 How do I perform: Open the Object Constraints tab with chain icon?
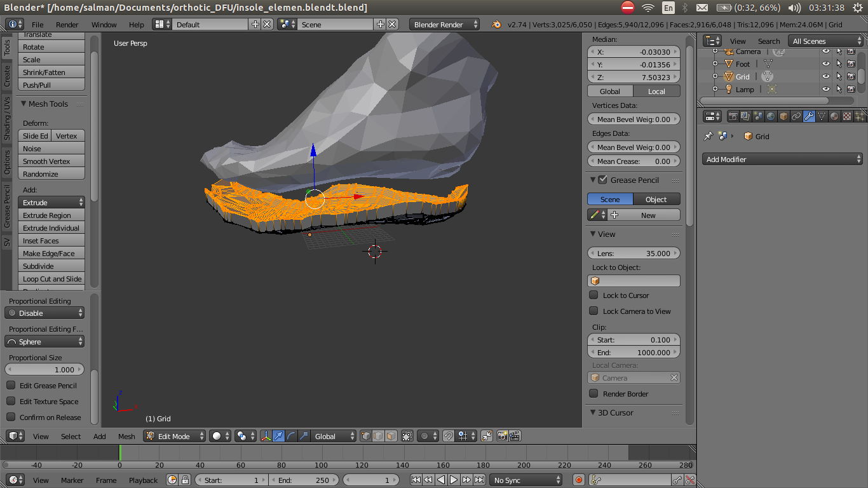tap(797, 116)
